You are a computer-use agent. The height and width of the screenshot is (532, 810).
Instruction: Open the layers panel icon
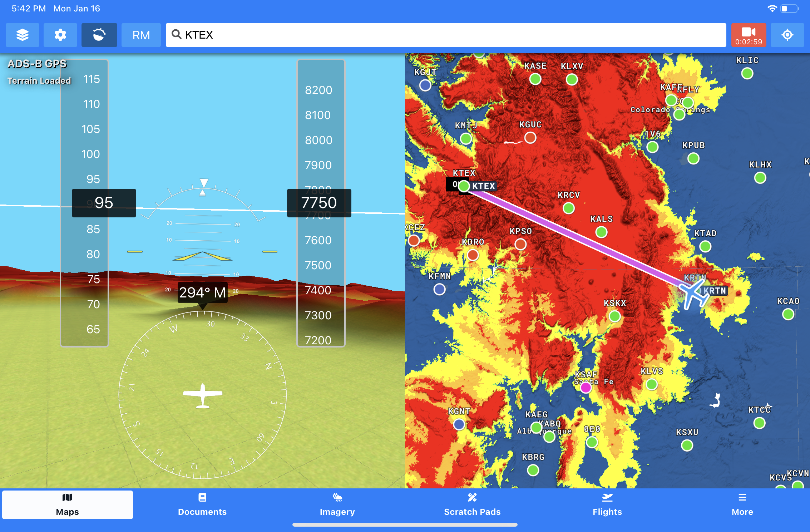[x=21, y=34]
